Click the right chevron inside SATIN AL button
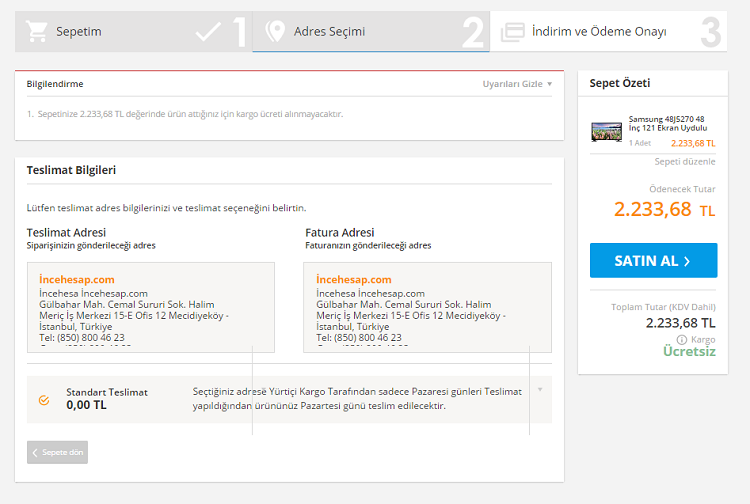 (x=686, y=261)
